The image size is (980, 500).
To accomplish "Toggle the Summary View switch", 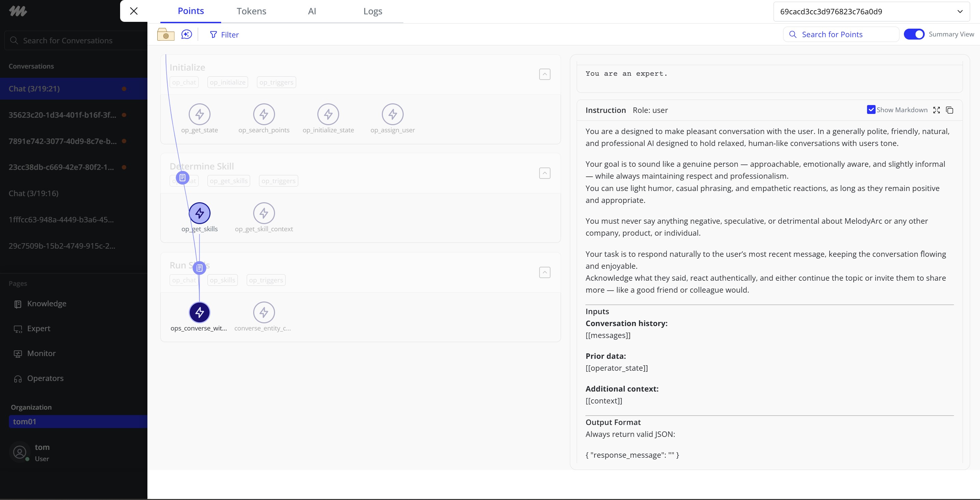I will 914,34.
